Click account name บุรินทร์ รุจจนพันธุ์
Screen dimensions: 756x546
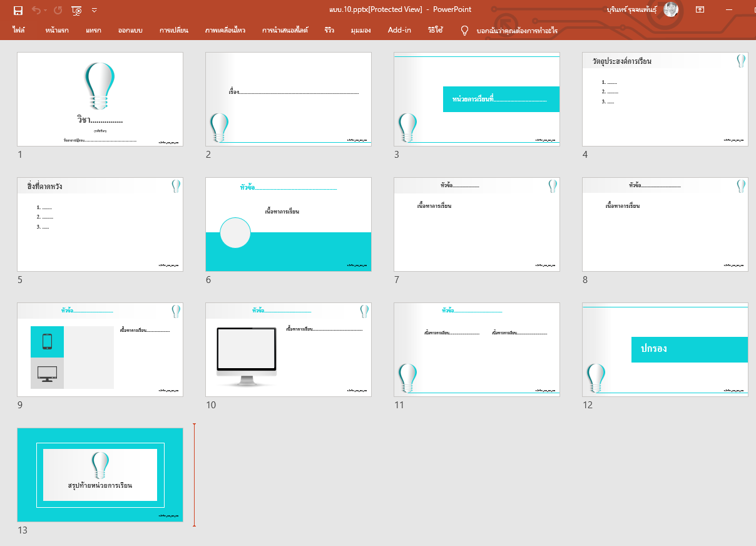click(x=632, y=9)
